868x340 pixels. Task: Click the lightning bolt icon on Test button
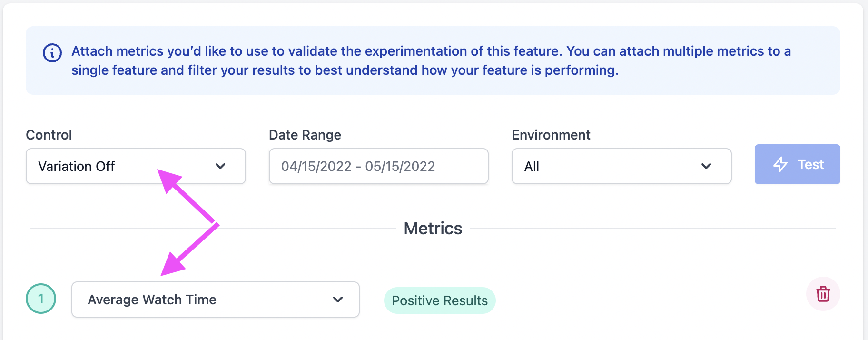(780, 164)
